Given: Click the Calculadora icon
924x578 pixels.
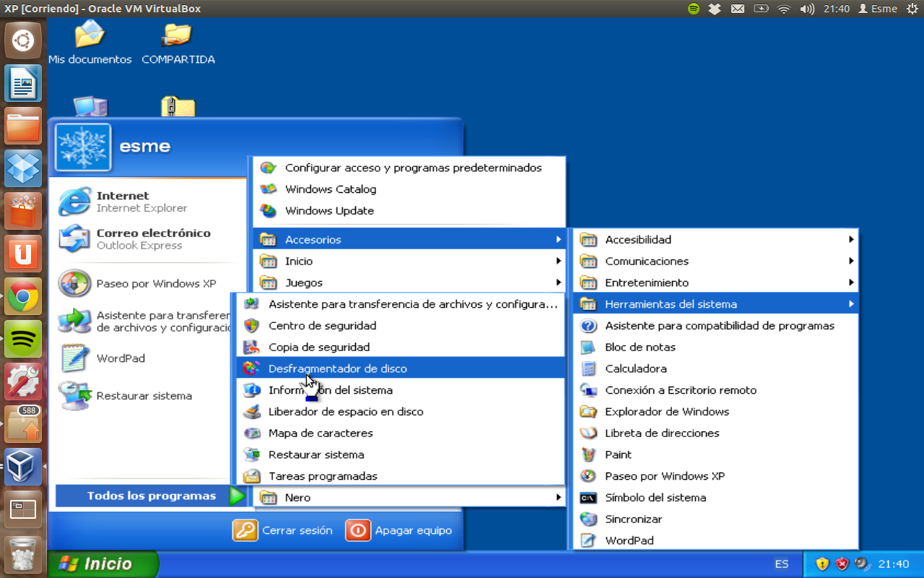Looking at the screenshot, I should (x=589, y=368).
